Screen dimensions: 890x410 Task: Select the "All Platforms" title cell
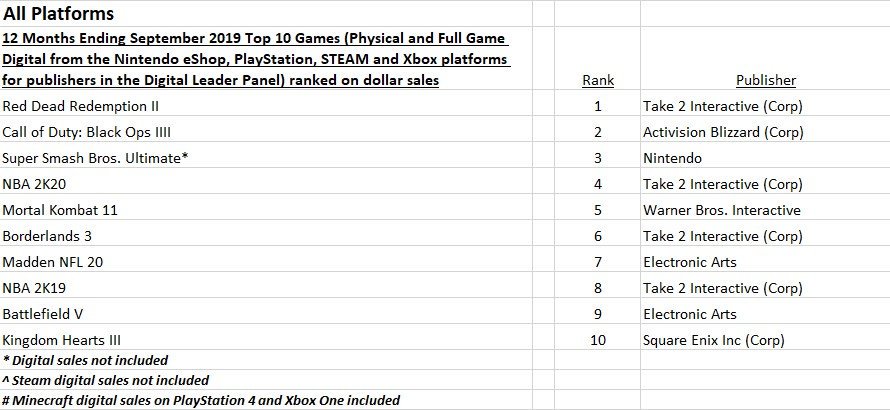click(x=58, y=14)
